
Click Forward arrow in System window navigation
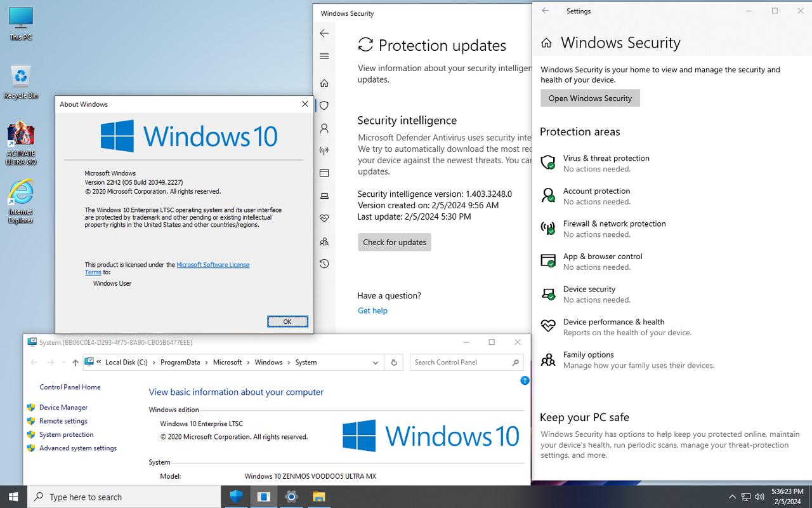(x=51, y=363)
